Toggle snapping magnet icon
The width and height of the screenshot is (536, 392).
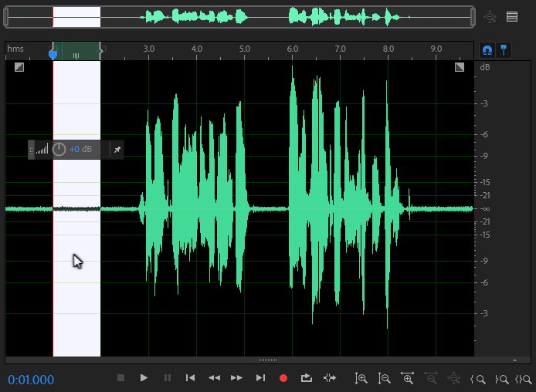click(x=487, y=49)
